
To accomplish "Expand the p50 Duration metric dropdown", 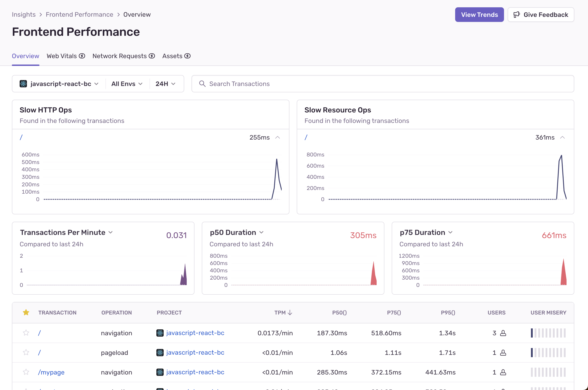I will [261, 232].
